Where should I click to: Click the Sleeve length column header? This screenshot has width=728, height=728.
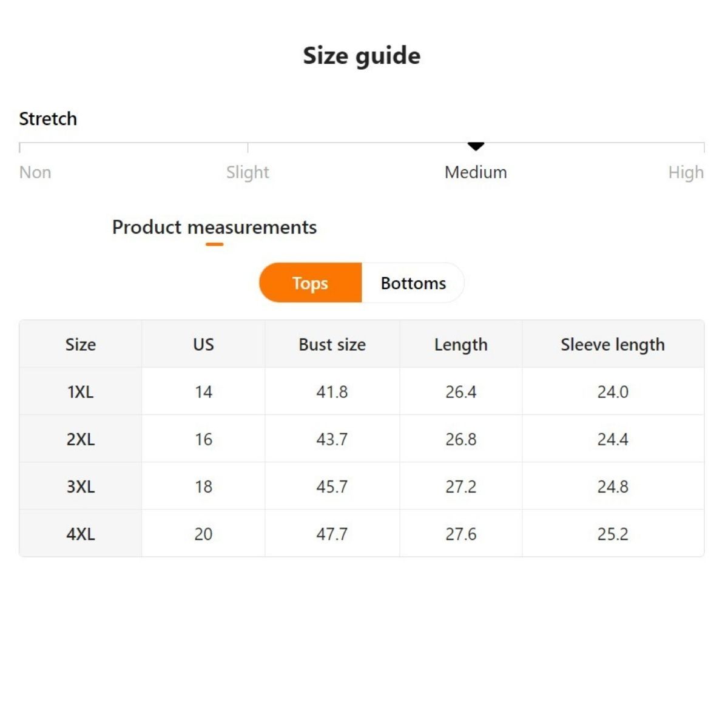pos(612,345)
